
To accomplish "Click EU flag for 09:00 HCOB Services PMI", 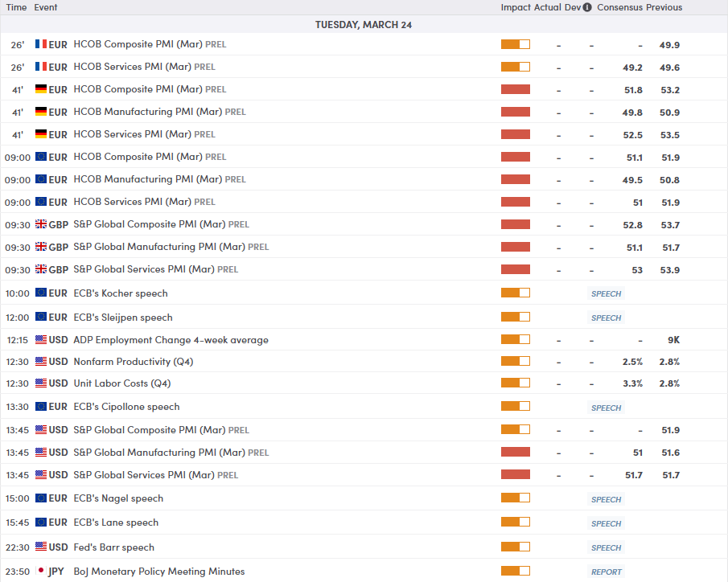I will click(41, 202).
